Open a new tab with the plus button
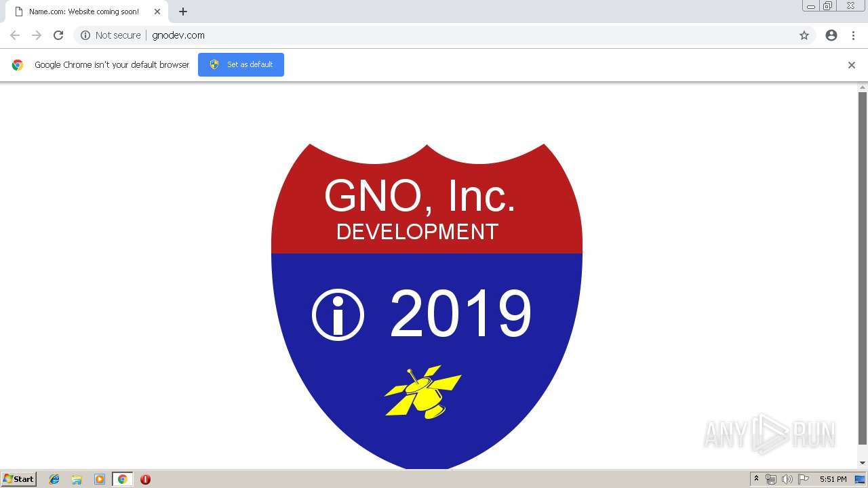868x488 pixels. 183,12
